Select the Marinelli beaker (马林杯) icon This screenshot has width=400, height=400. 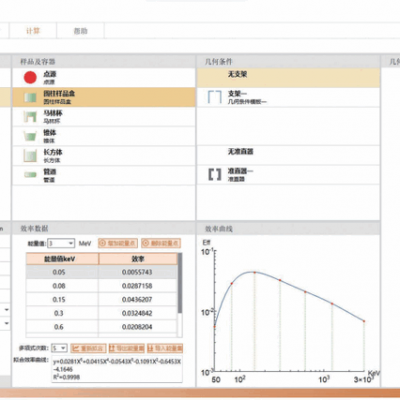(x=30, y=117)
